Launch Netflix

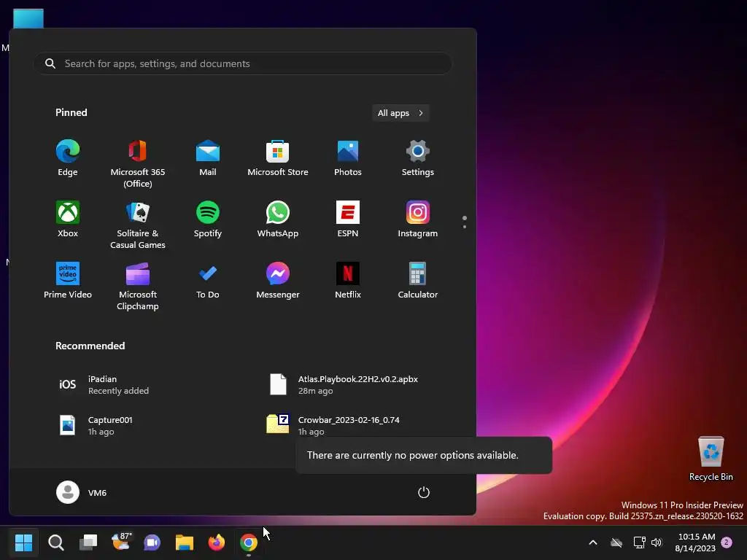(x=348, y=281)
